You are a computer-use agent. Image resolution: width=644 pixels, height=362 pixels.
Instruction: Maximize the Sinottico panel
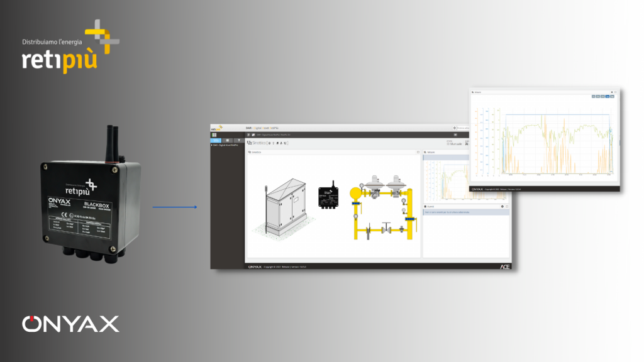click(x=418, y=152)
